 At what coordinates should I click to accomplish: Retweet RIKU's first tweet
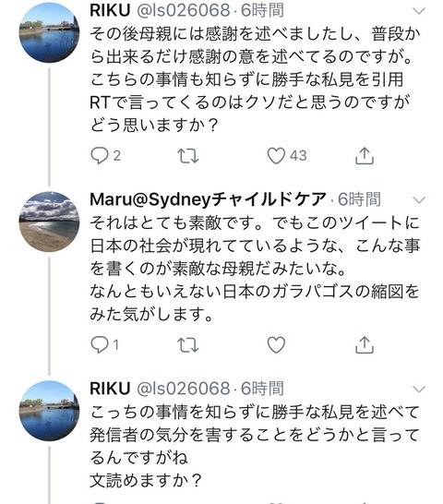[188, 156]
